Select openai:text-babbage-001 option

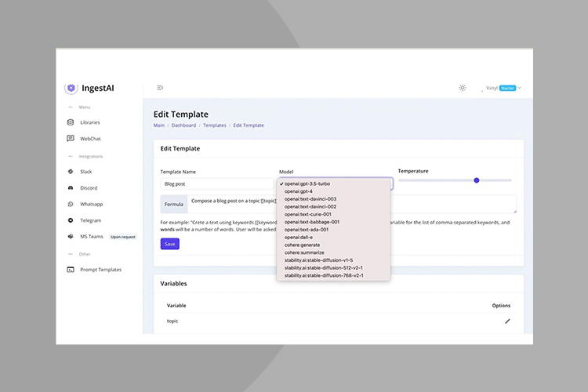(333, 222)
